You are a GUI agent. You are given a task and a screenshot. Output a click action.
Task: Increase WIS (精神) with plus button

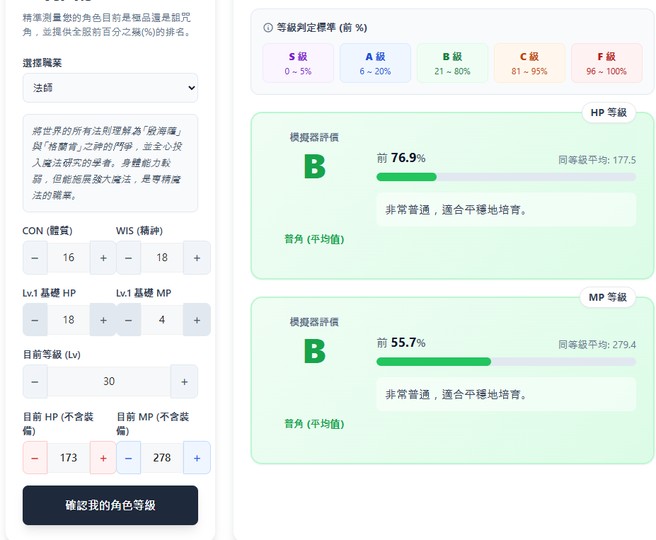point(197,258)
